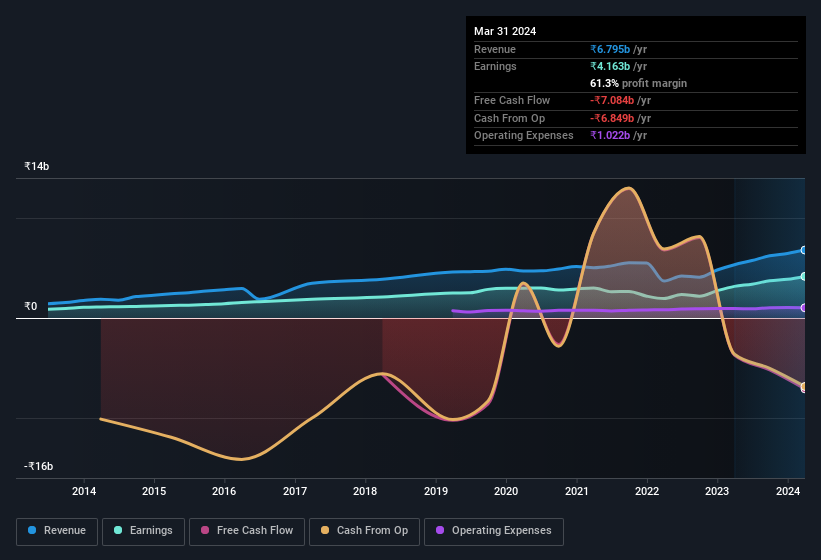Click the 2017 x-axis label
Image resolution: width=821 pixels, height=560 pixels.
tap(295, 491)
